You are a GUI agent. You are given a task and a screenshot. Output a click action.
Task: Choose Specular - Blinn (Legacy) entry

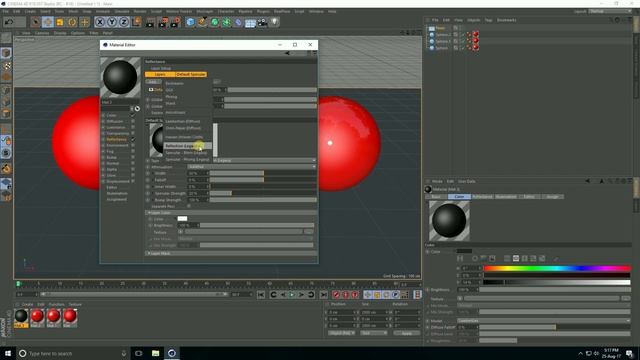tap(186, 153)
